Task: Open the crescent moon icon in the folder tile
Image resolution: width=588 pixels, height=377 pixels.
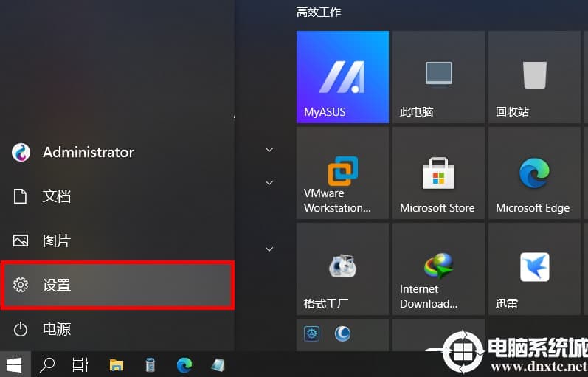Action: (x=342, y=333)
